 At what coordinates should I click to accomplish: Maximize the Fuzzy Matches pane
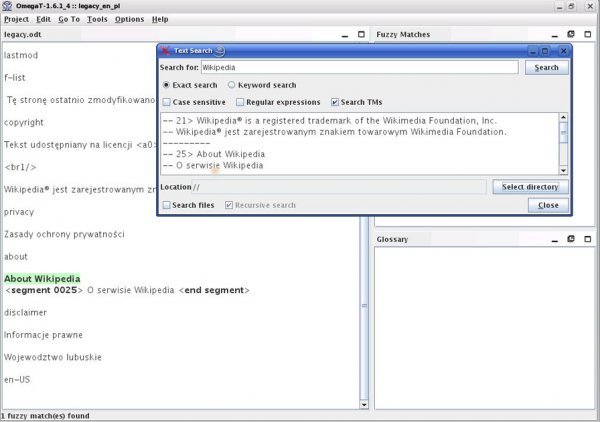pos(587,34)
